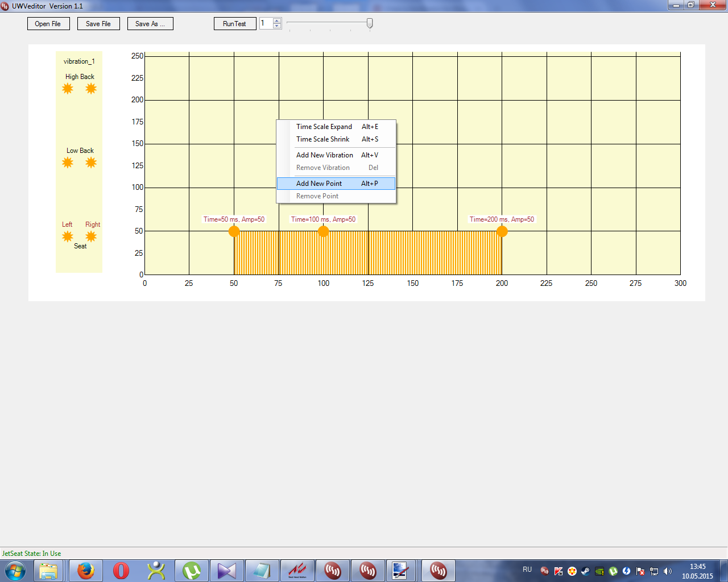This screenshot has width=728, height=582.
Task: Toggle the left Low Back motor icon
Action: tap(68, 163)
